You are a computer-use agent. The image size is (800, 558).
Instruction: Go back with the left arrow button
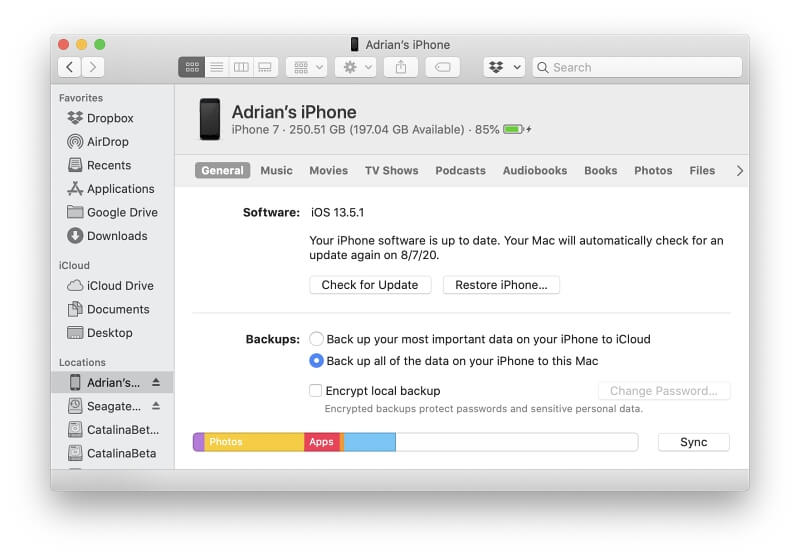pyautogui.click(x=69, y=67)
